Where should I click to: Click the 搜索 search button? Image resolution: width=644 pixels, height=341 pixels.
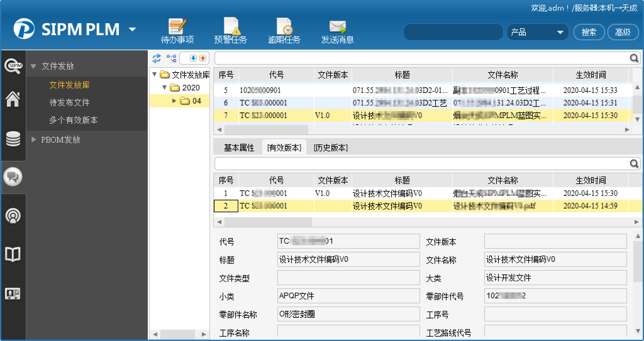click(589, 32)
